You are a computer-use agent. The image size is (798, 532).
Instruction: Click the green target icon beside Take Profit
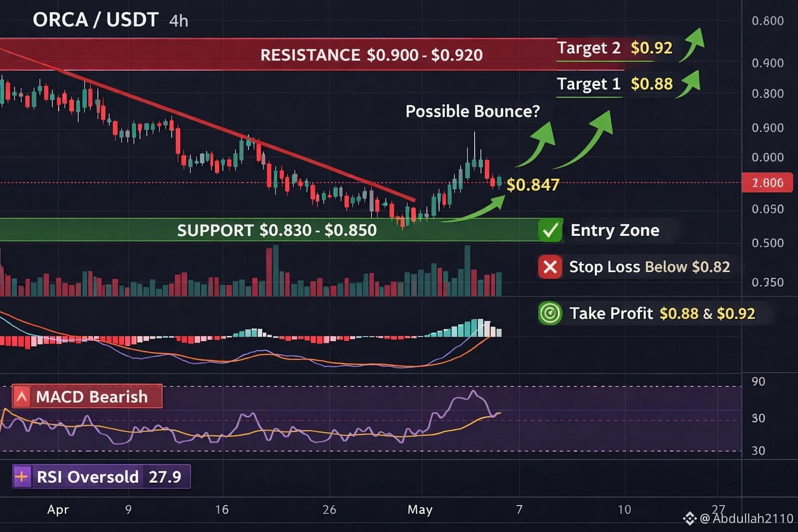tap(550, 313)
